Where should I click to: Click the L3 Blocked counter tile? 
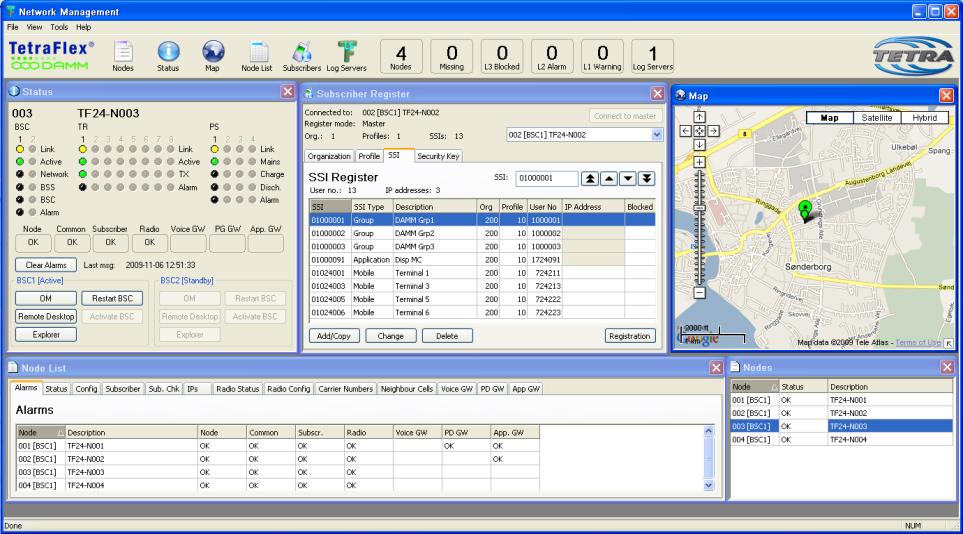pyautogui.click(x=502, y=57)
